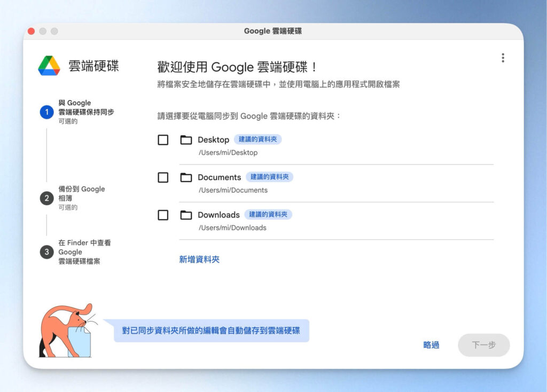Click the path /Users/mi/Downloads
This screenshot has height=392, width=547.
[x=232, y=228]
